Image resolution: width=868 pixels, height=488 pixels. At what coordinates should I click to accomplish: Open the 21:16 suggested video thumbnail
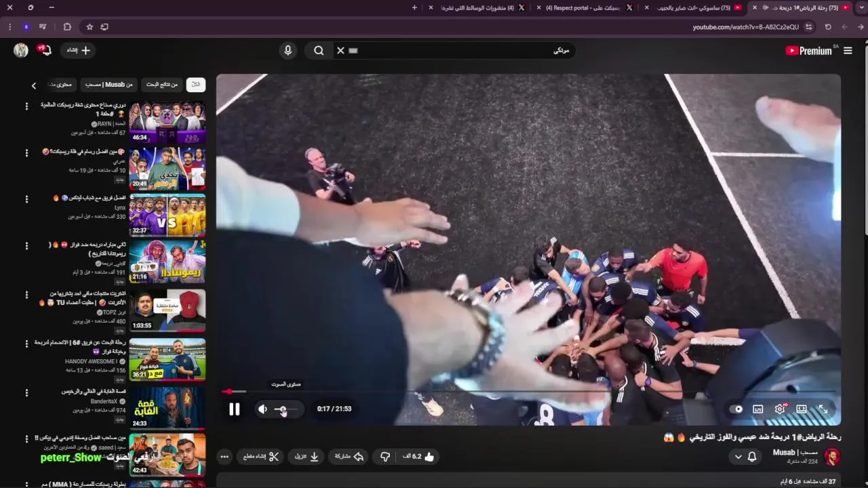tap(167, 262)
